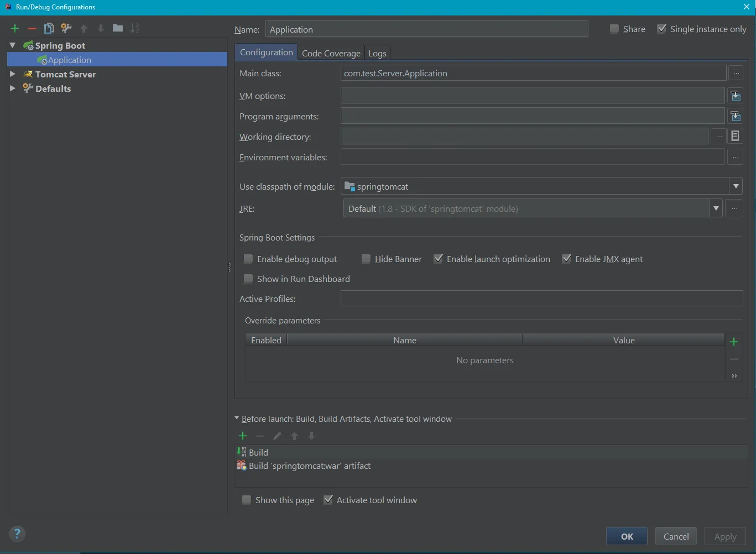Click the Value column header

point(624,340)
